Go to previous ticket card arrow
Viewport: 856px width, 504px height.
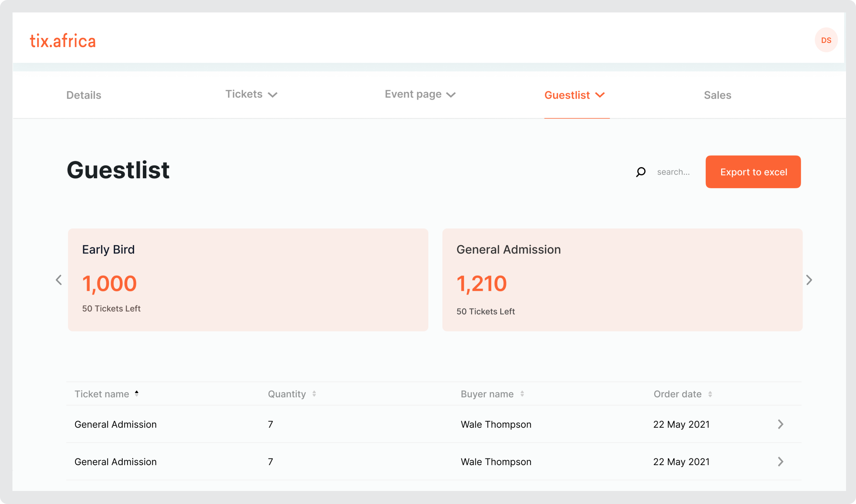pyautogui.click(x=59, y=280)
